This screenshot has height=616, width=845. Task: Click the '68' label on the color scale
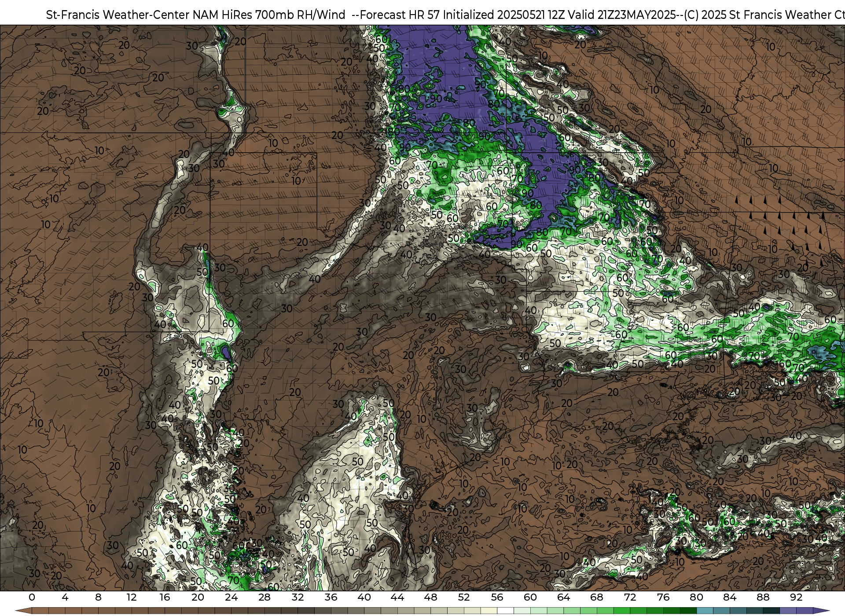(597, 598)
